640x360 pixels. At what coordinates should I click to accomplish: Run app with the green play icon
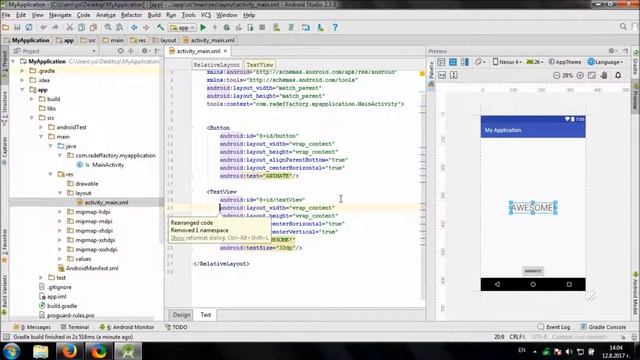[x=203, y=27]
